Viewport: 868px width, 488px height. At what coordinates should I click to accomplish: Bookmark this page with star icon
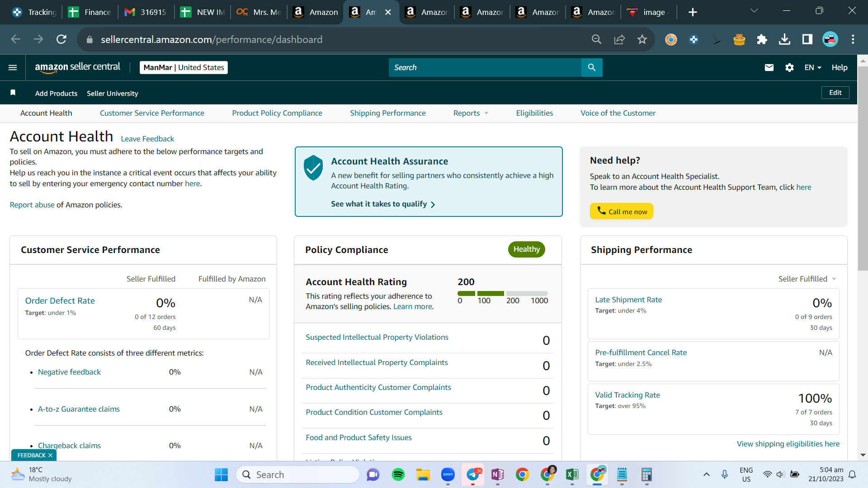pos(642,39)
